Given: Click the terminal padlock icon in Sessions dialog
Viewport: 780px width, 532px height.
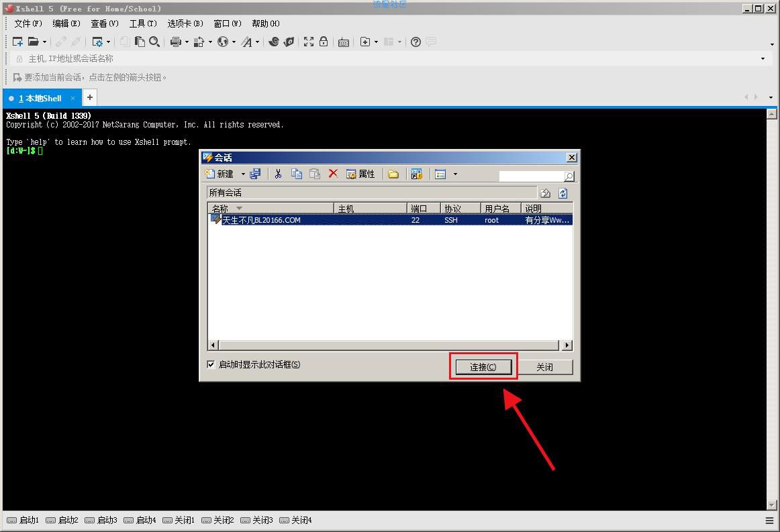Looking at the screenshot, I should [x=417, y=174].
